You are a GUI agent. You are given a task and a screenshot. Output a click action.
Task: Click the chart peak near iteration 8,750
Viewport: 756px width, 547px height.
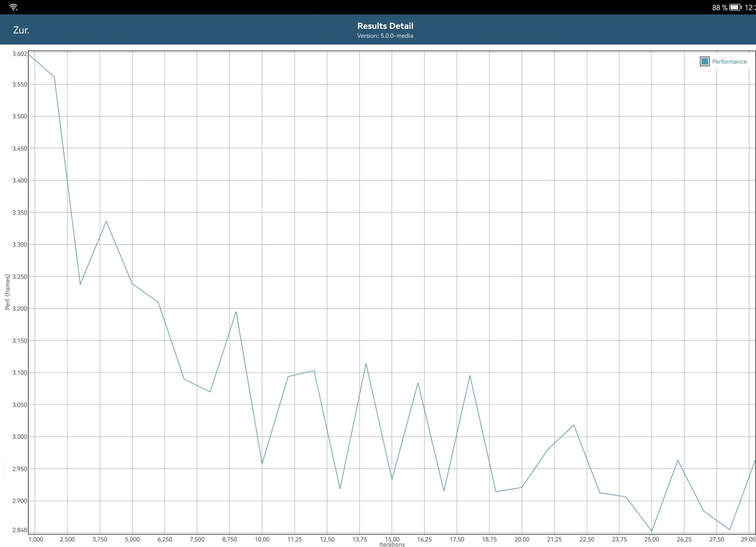236,312
